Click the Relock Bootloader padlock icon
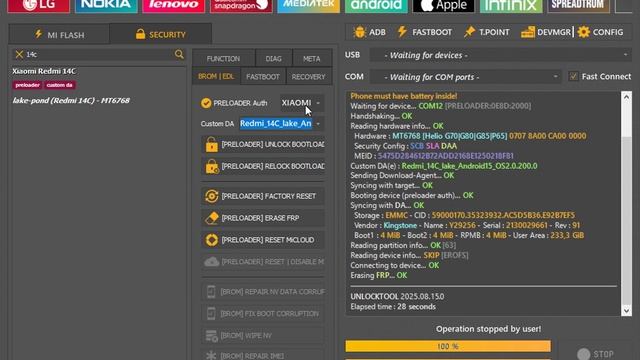 point(211,167)
